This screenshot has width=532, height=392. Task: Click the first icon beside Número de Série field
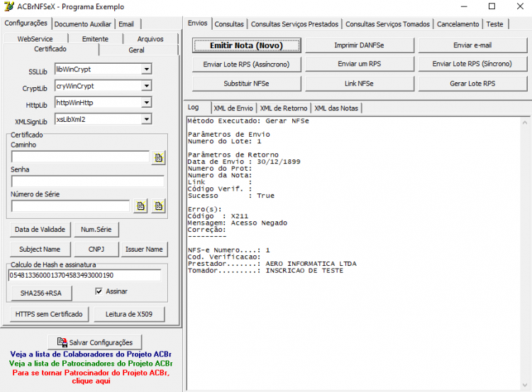click(x=140, y=206)
